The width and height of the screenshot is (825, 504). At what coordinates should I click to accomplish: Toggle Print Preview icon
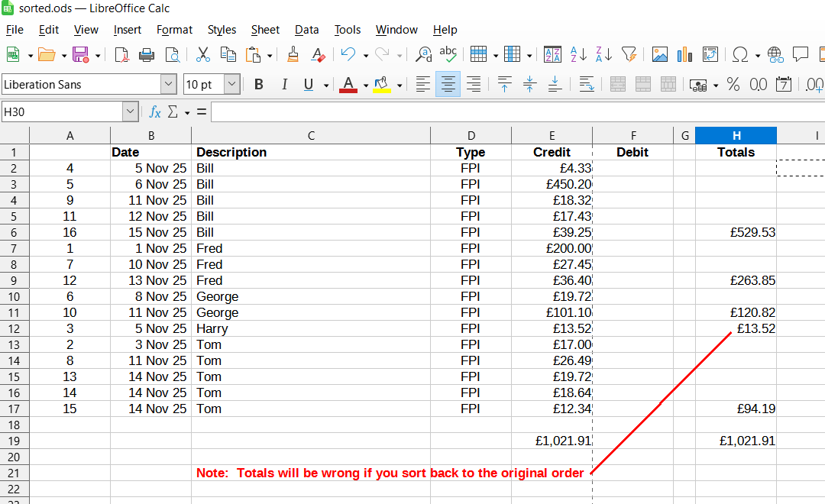coord(172,54)
